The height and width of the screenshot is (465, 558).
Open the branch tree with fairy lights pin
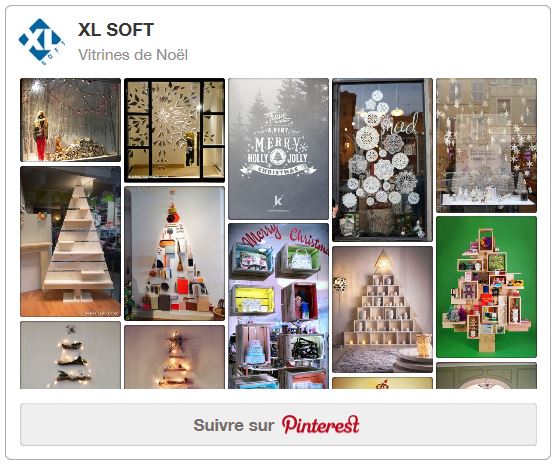click(x=70, y=355)
